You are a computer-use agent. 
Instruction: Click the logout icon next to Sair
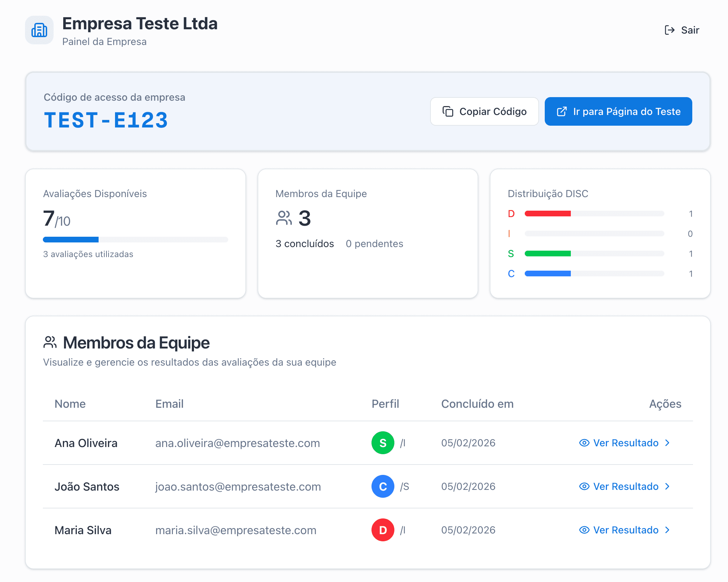[x=670, y=30]
